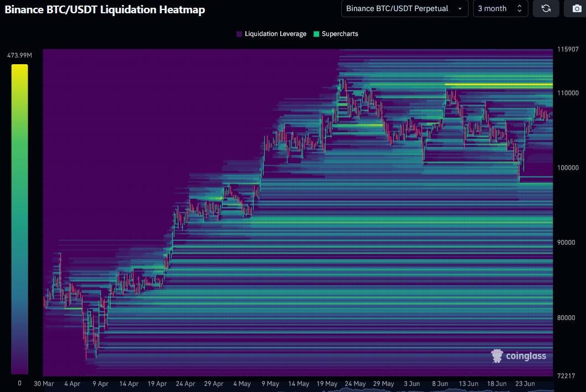
Task: Click the 3 Jun date axis label
Action: (412, 384)
